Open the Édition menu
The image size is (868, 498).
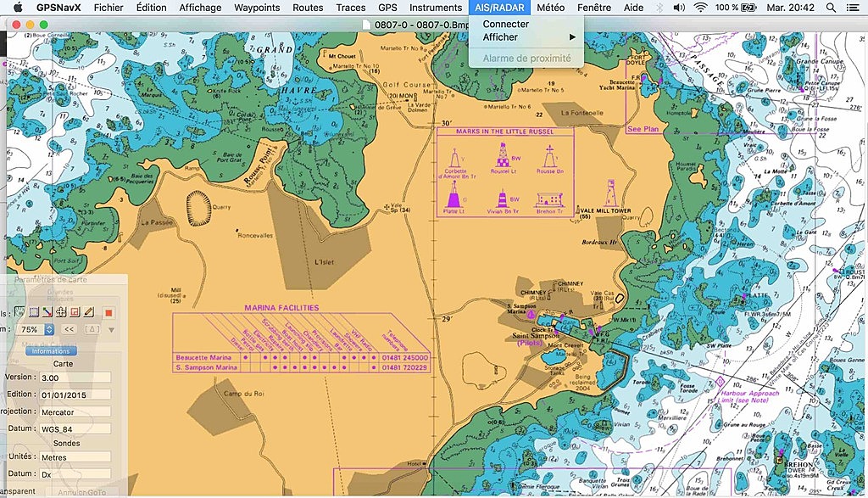[x=151, y=8]
